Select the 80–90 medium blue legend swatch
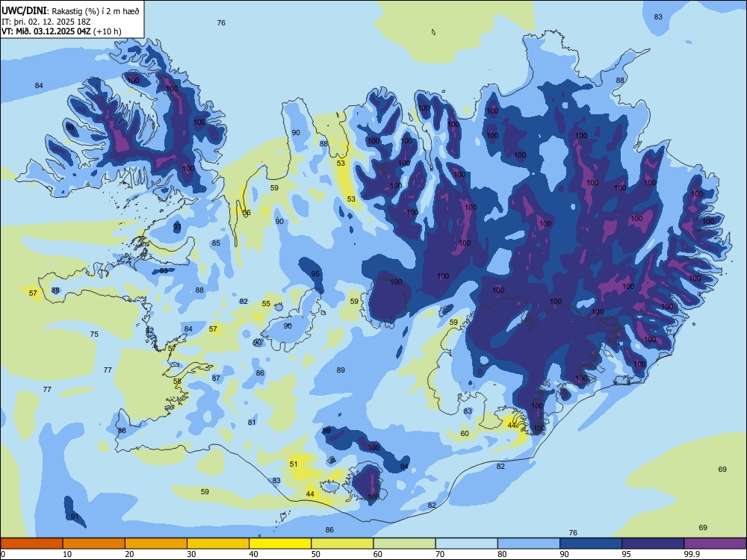 click(x=529, y=544)
